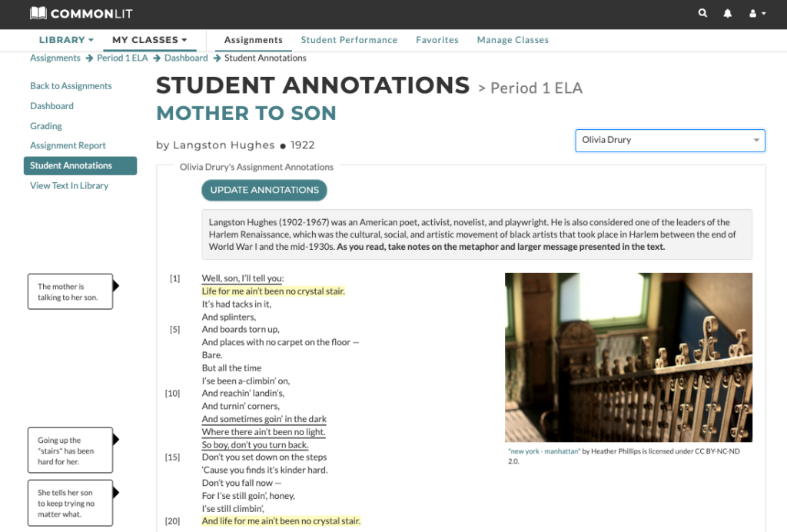787x532 pixels.
Task: Click highlighted line 'And life for me ain't been no crystal stair.'
Action: [281, 521]
